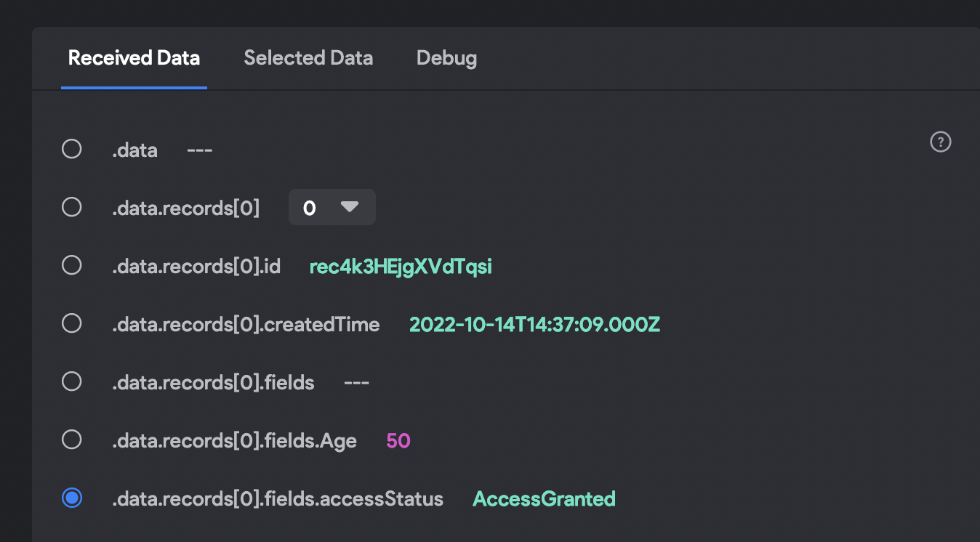The height and width of the screenshot is (542, 980).
Task: Click the createdTime timestamp value
Action: click(534, 324)
